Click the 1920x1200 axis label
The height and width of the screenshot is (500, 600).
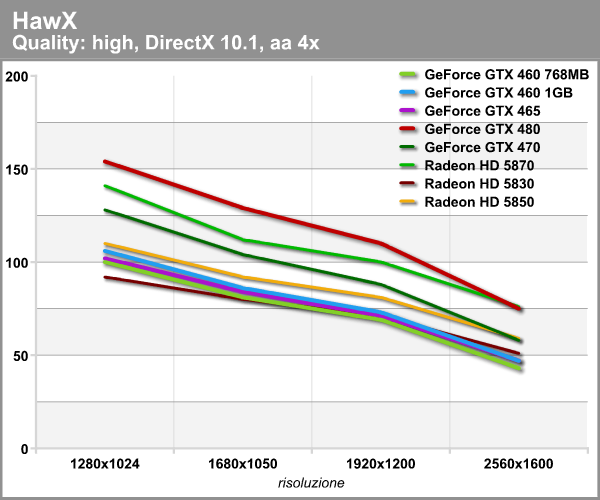(380, 464)
